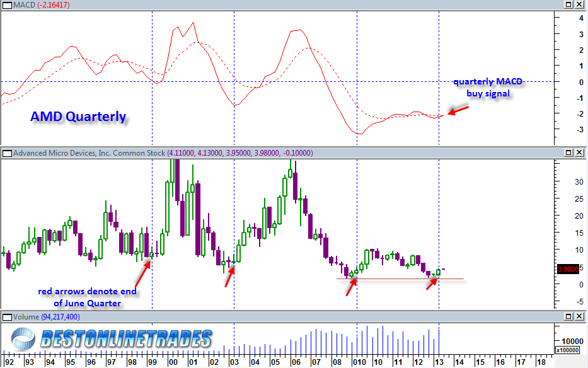588x368 pixels.
Task: Select the 18 year label on the time axis
Action: click(x=541, y=362)
